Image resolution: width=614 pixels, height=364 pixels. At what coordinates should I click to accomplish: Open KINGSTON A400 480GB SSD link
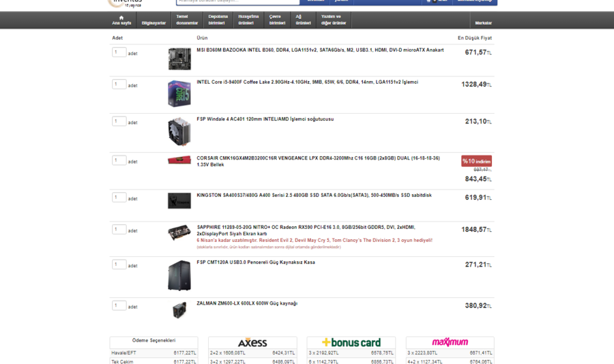[314, 196]
